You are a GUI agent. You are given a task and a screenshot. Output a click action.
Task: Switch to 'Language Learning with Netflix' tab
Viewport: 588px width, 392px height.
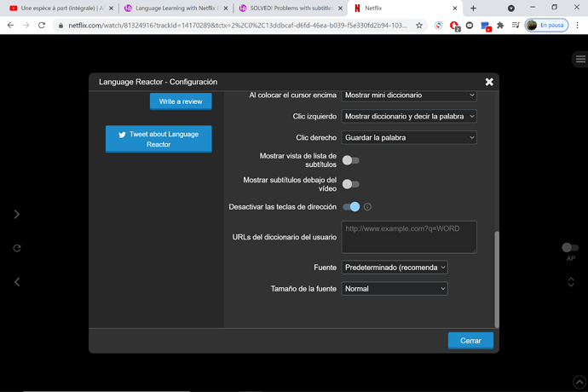pyautogui.click(x=176, y=8)
